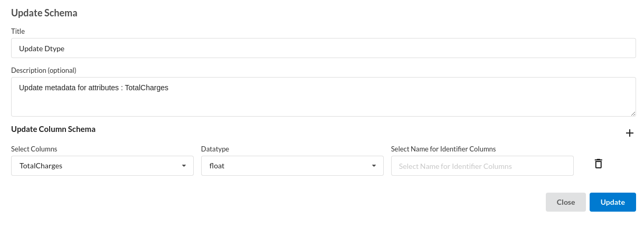Click the Select Columns label

click(34, 149)
